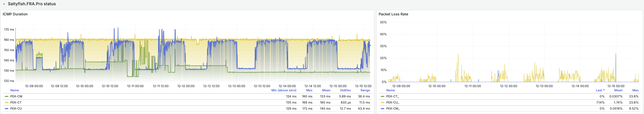This screenshot has height=114, width=644.
Task: Sort ICMP legend by StdDev column
Action: point(345,90)
